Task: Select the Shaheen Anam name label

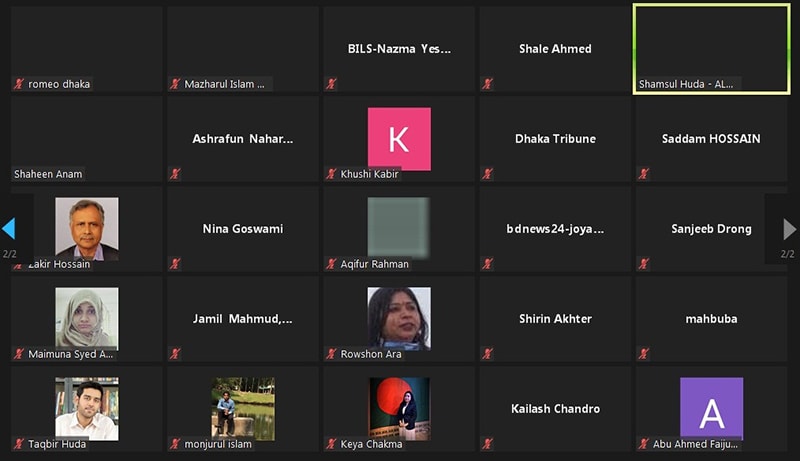Action: coord(48,174)
